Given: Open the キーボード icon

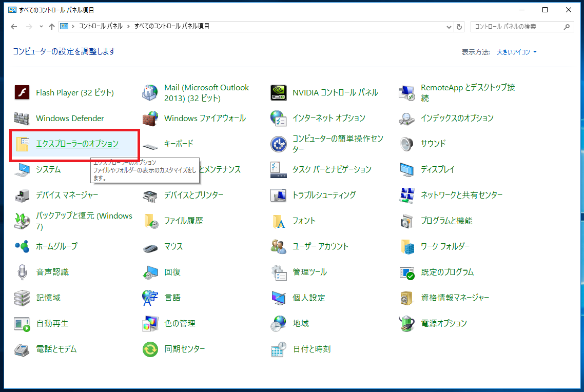Looking at the screenshot, I should 150,146.
